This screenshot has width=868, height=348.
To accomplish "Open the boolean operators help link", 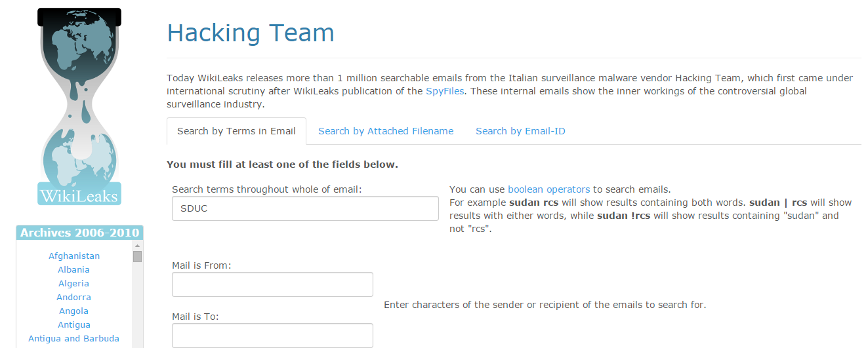I will click(548, 189).
